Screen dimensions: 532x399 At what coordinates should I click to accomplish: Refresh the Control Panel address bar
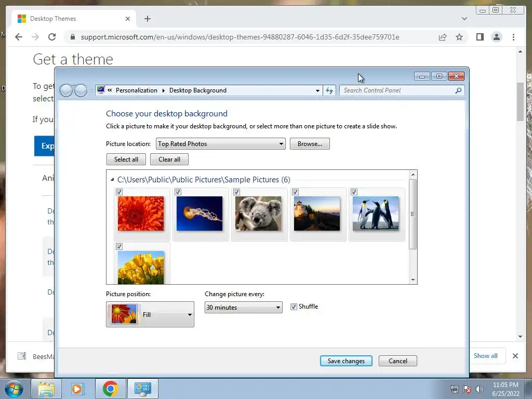tap(329, 90)
